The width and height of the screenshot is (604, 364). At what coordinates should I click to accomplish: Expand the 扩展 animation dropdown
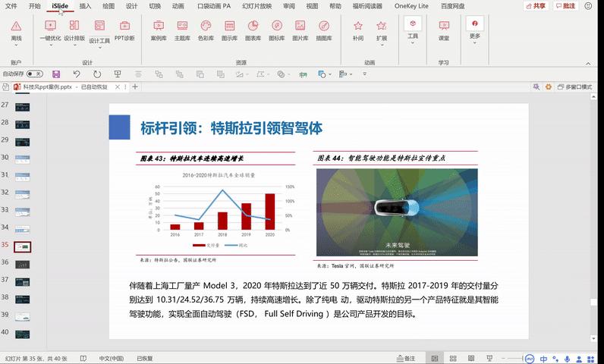click(382, 45)
